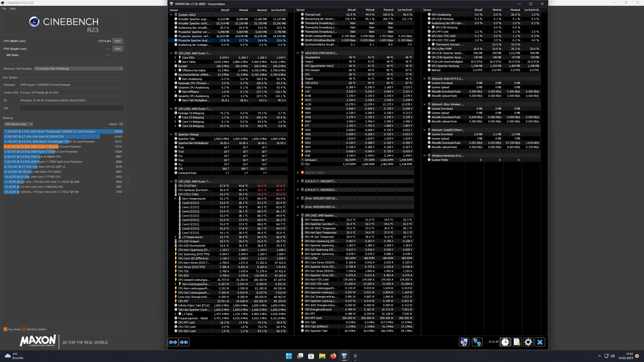Expand the Core VIDs row
The height and width of the screenshot is (362, 644).
click(x=175, y=58)
